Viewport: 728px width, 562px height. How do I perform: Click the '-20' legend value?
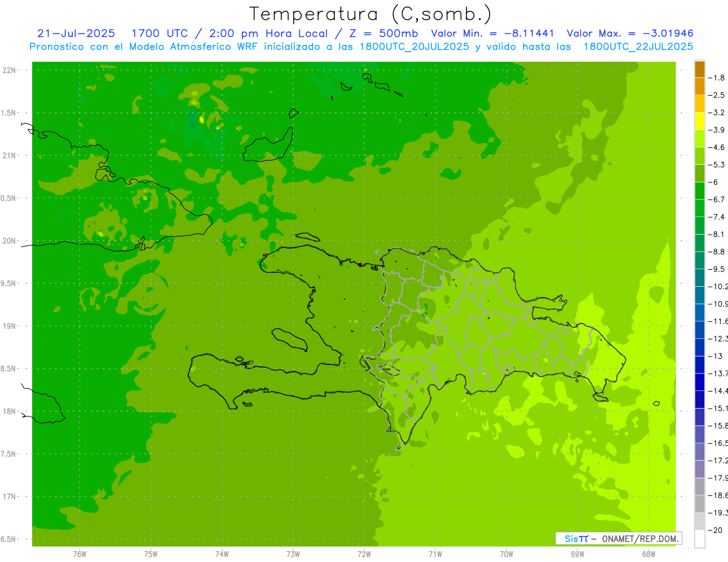point(715,530)
